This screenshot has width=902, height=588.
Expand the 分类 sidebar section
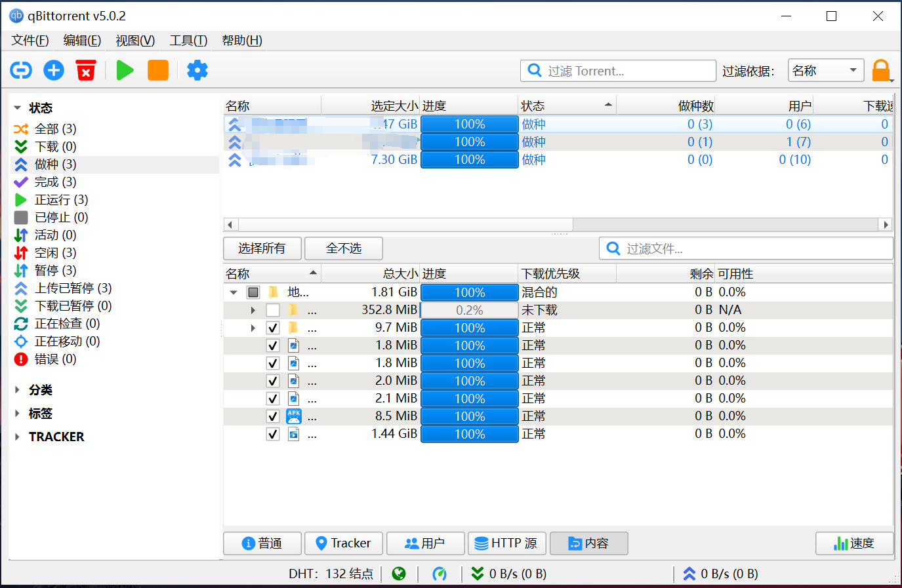[x=18, y=390]
